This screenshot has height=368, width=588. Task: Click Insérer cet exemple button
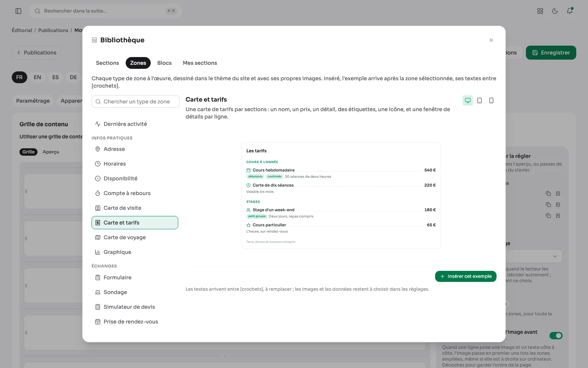tap(466, 276)
